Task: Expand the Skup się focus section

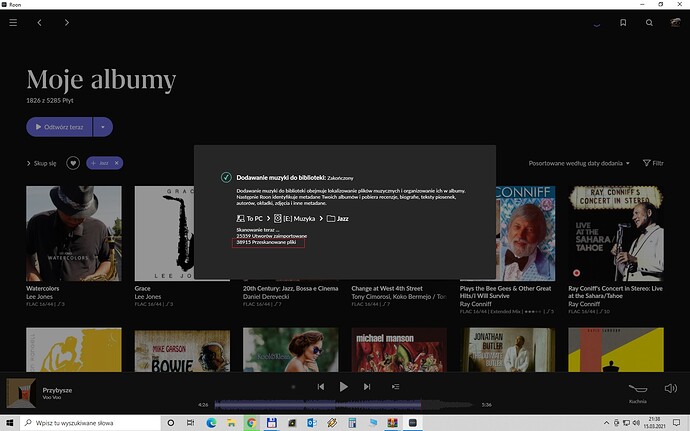Action: [x=41, y=163]
